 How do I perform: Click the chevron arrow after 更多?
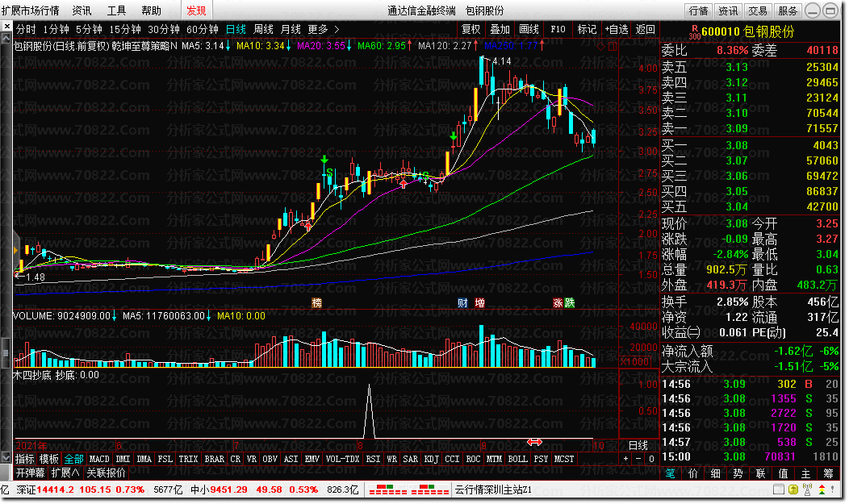337,29
